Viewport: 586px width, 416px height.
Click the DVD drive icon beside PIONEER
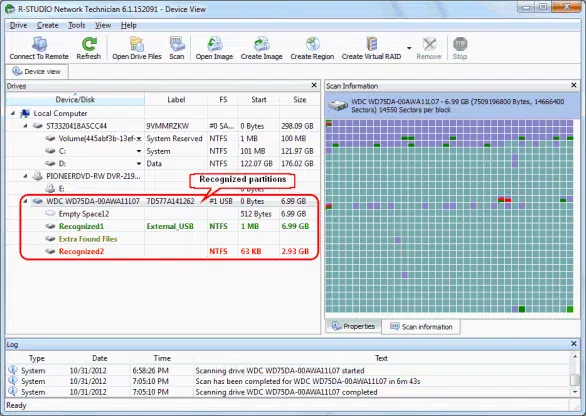pyautogui.click(x=37, y=176)
